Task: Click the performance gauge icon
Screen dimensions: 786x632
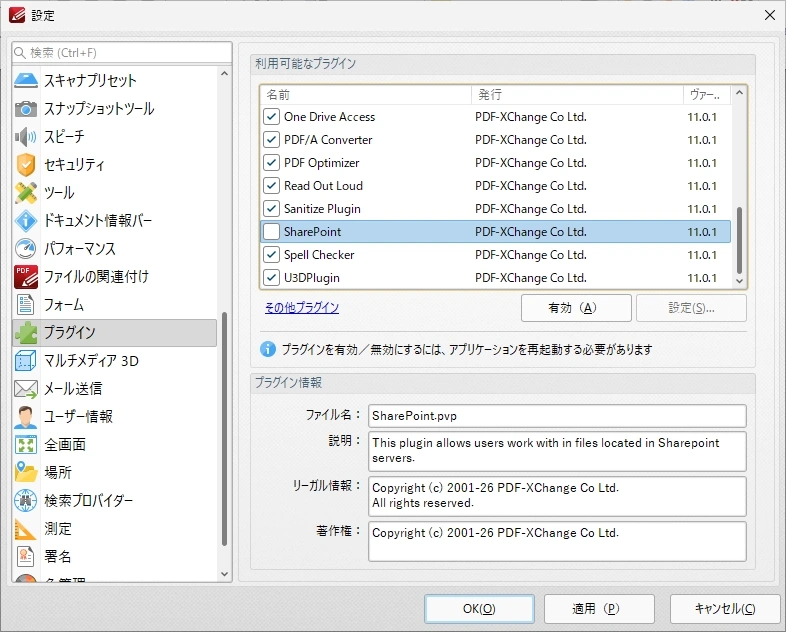Action: pyautogui.click(x=26, y=249)
